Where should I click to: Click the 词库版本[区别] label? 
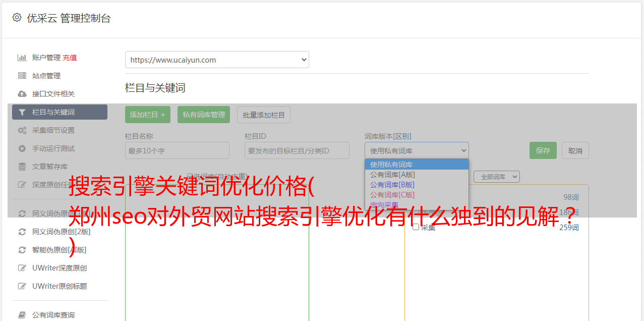click(x=388, y=136)
